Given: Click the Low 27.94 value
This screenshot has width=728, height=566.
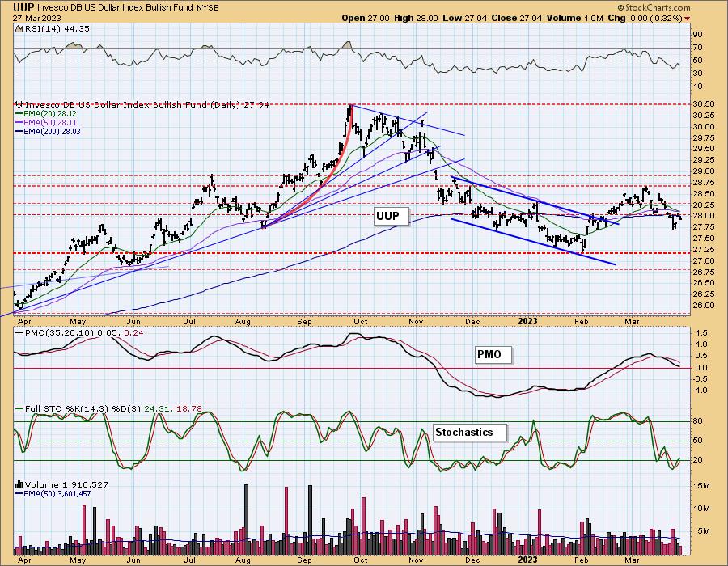Looking at the screenshot, I should (465, 18).
